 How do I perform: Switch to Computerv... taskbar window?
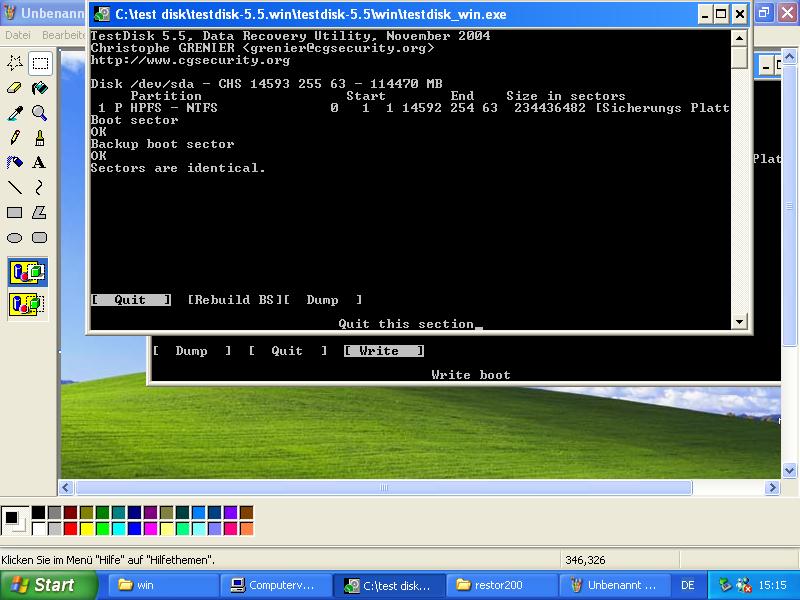point(276,585)
